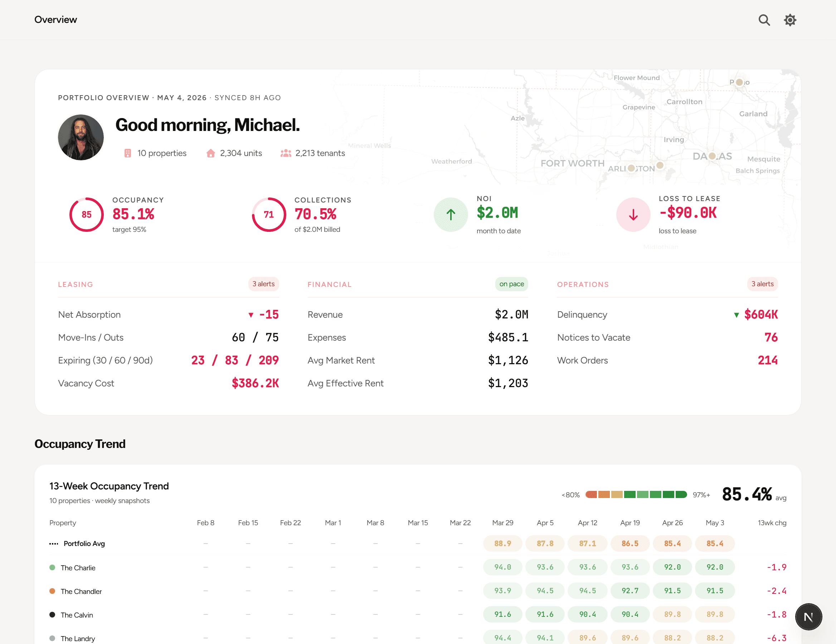The image size is (836, 644).
Task: Click the house icon beside 2,304 units
Action: click(x=210, y=153)
